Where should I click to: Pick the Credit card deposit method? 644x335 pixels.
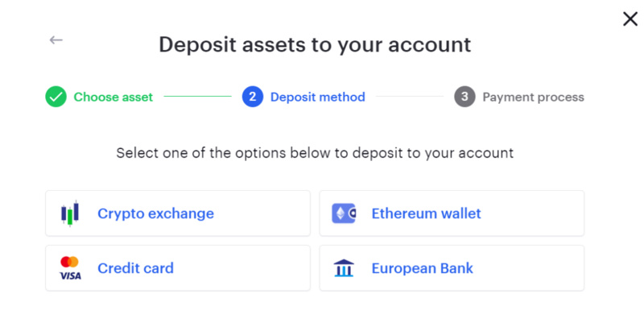point(177,268)
